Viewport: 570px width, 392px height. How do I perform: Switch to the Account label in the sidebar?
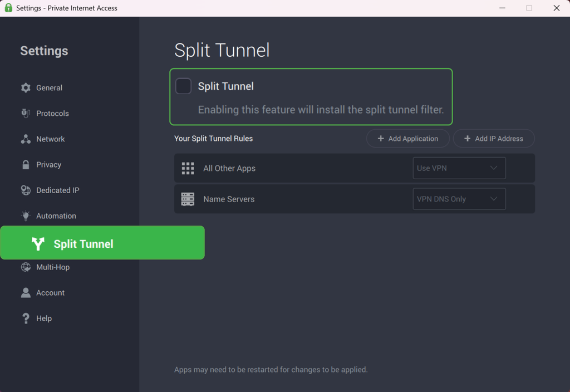pyautogui.click(x=51, y=293)
